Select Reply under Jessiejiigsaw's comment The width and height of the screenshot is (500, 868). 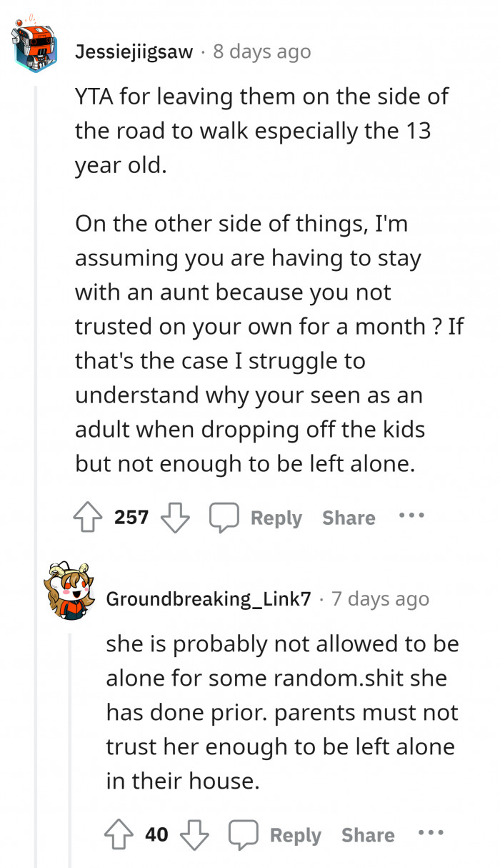tap(276, 518)
